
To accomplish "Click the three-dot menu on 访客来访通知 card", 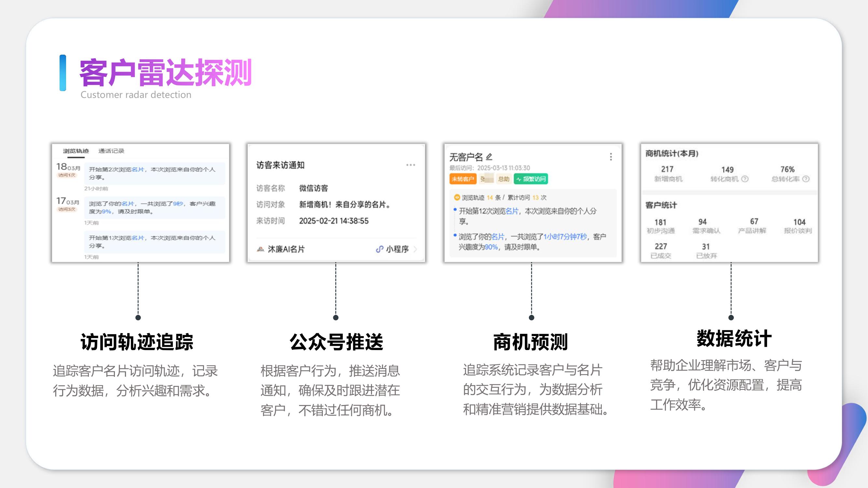I will [x=411, y=165].
